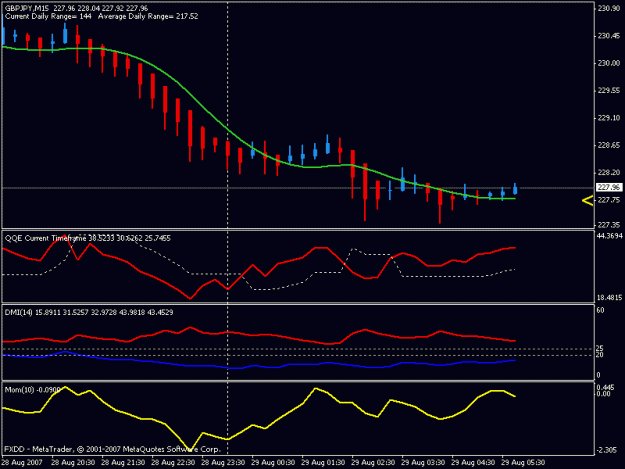Click the 28 Aug 23:30 time label
The width and height of the screenshot is (625, 469).
point(223,463)
